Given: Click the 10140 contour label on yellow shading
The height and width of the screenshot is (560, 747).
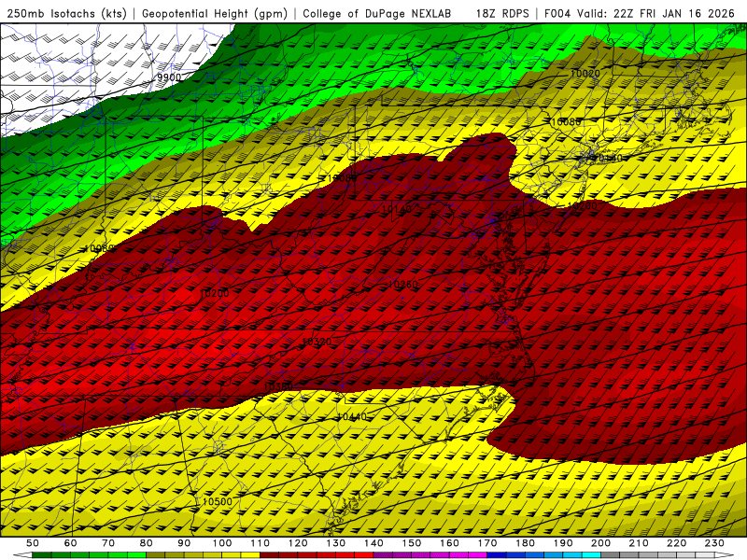Looking at the screenshot, I should pos(608,158).
